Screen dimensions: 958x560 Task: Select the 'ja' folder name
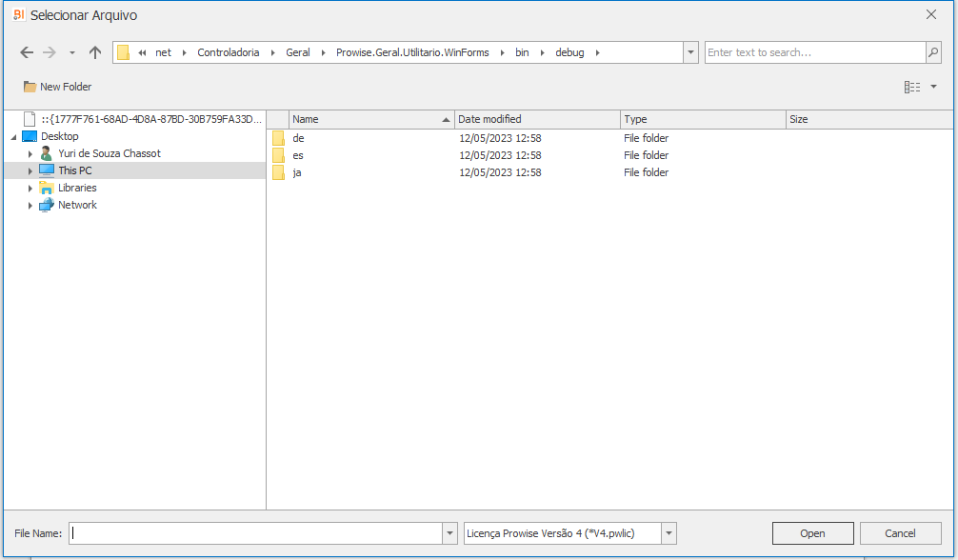(297, 172)
